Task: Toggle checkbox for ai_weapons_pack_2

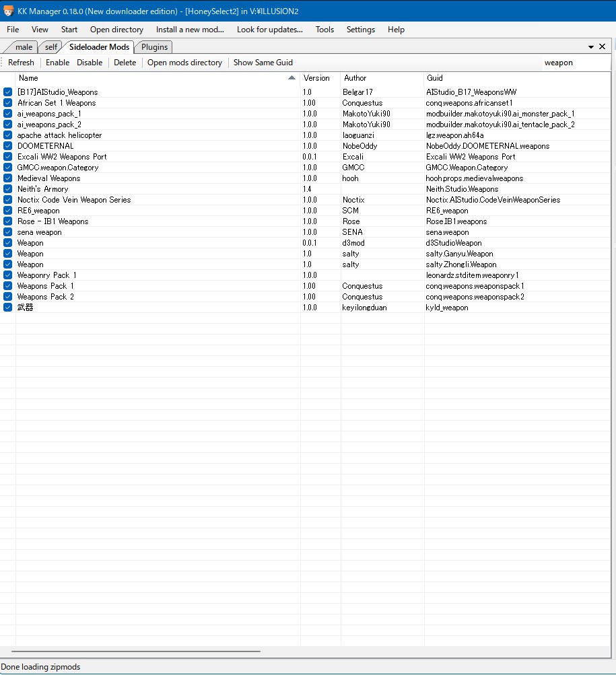Action: pyautogui.click(x=8, y=125)
